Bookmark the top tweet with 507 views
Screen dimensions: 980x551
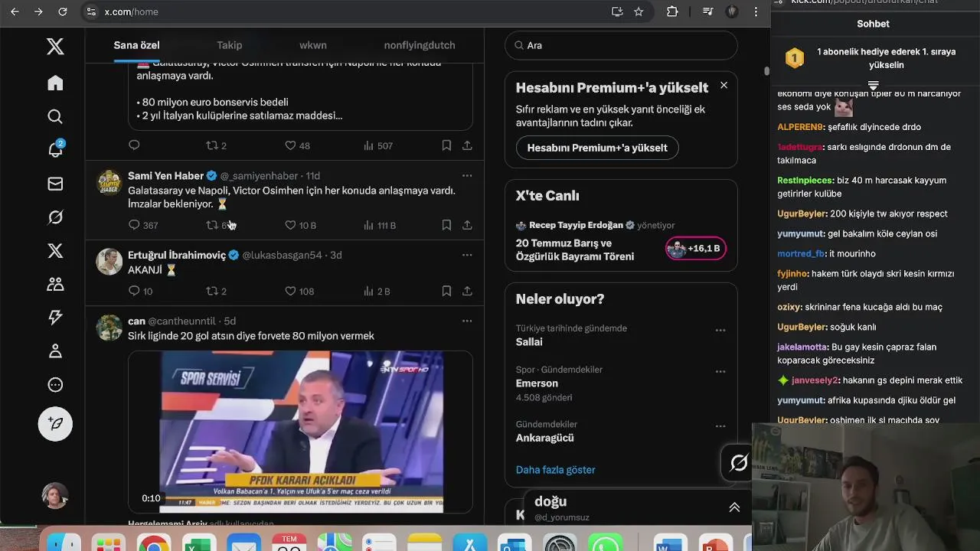[446, 145]
